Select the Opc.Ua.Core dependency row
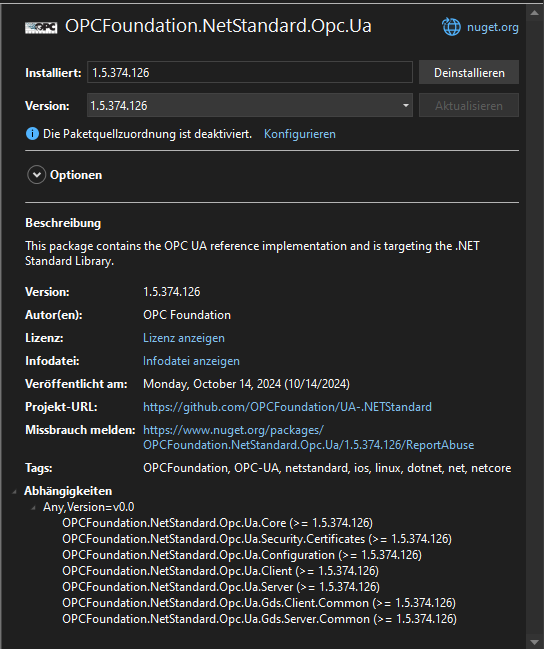Screen dimensions: 544x649 217,523
